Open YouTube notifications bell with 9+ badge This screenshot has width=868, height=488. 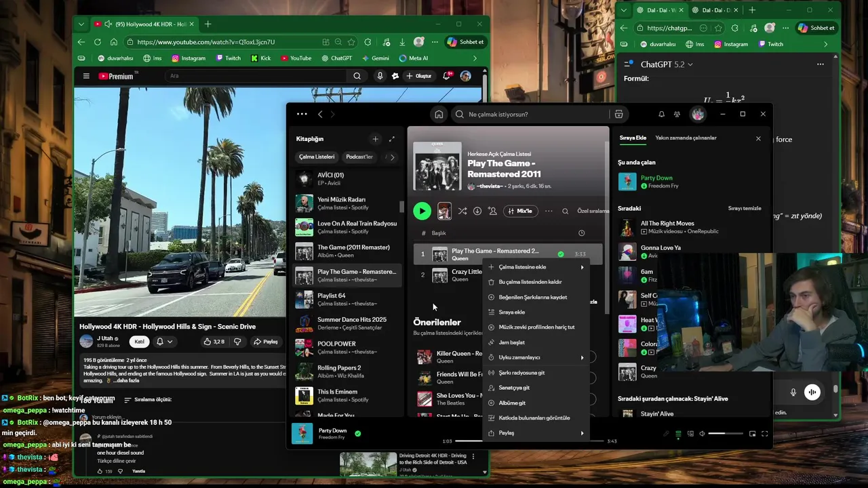coord(447,76)
